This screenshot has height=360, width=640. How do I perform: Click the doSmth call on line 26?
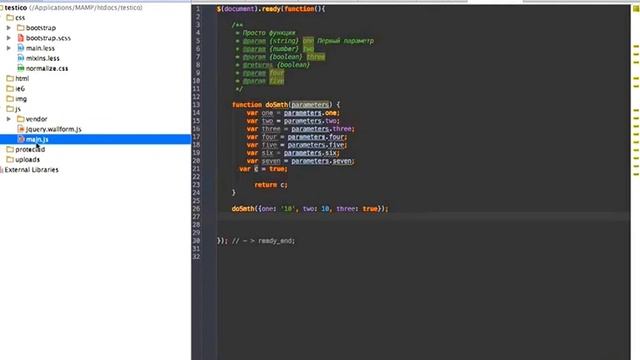pos(243,209)
